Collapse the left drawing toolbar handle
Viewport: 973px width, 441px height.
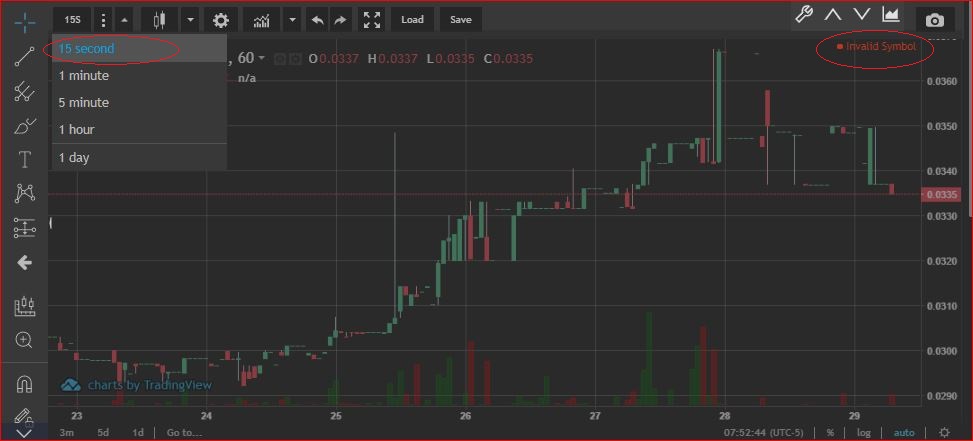pyautogui.click(x=50, y=223)
